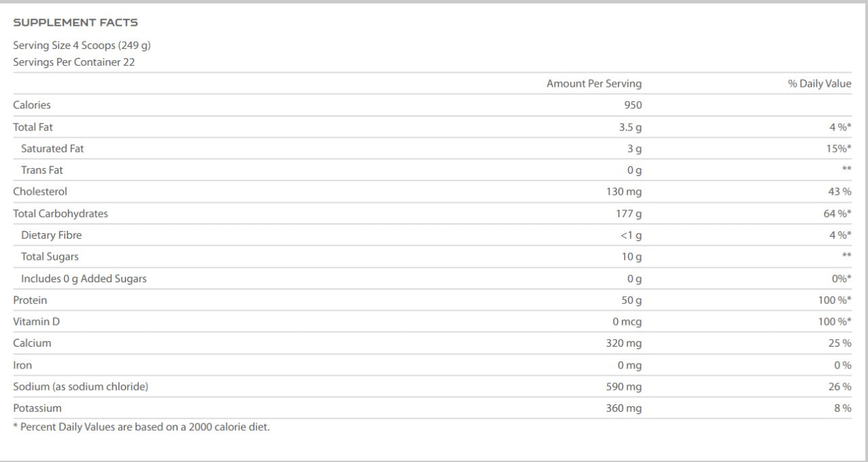Click the Amount Per Serving column header
This screenshot has height=462, width=868.
pos(593,83)
